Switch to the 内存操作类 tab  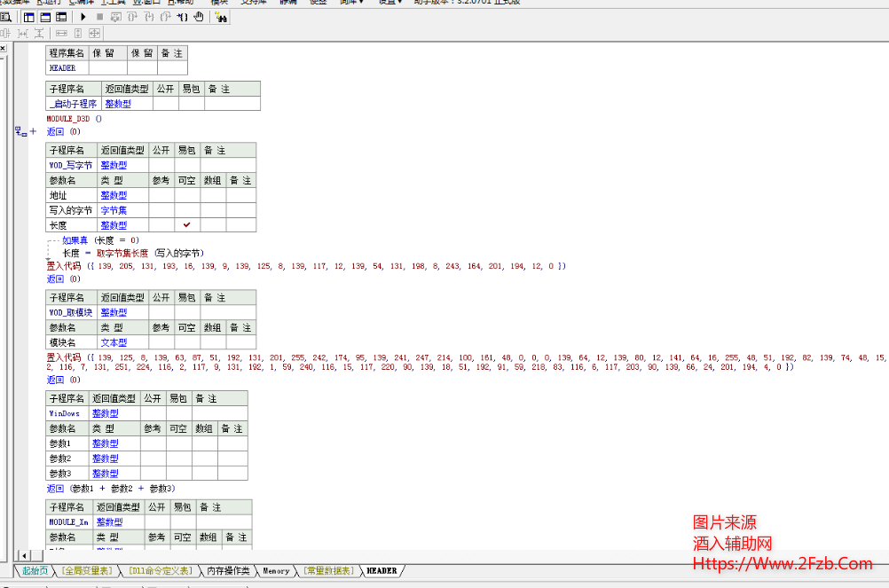pyautogui.click(x=229, y=571)
